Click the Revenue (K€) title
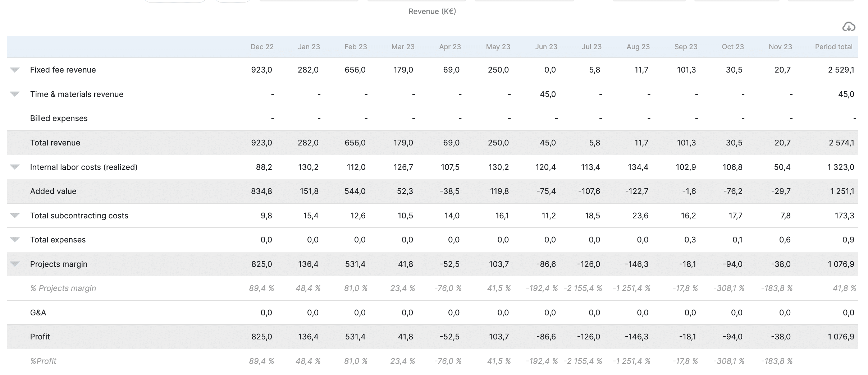 click(x=432, y=11)
